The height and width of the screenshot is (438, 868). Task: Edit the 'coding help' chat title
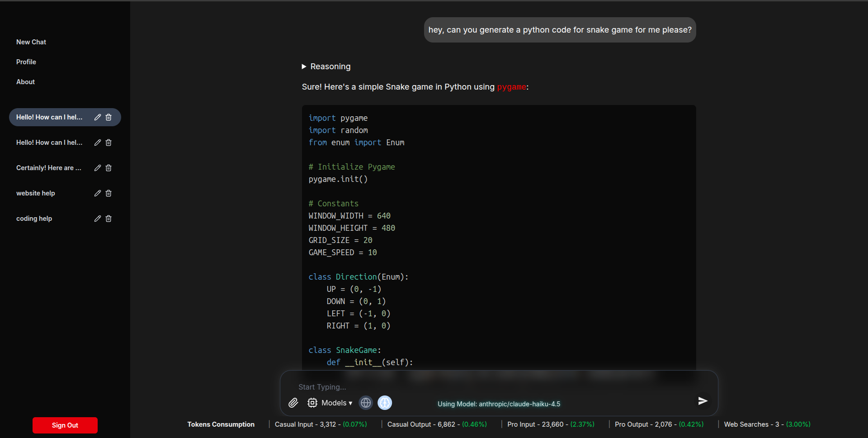pos(97,219)
